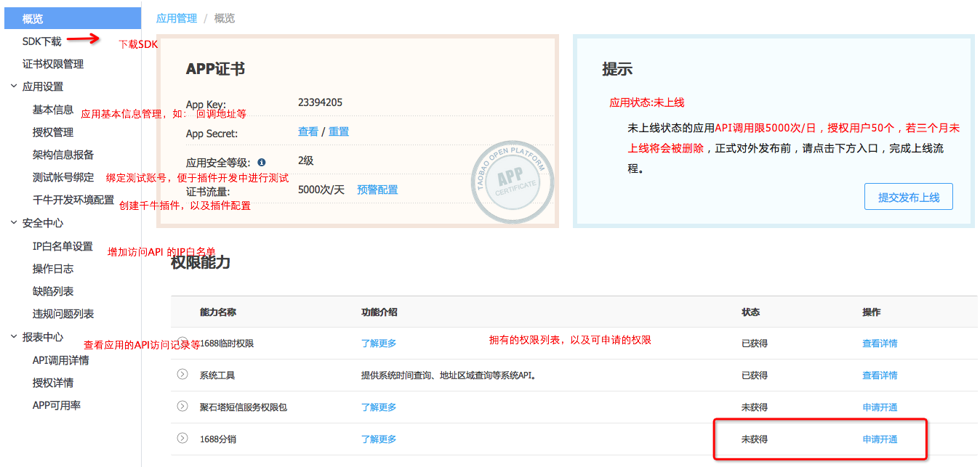The width and height of the screenshot is (980, 467).
Task: Open SDK下载 in the sidebar
Action: coord(41,41)
